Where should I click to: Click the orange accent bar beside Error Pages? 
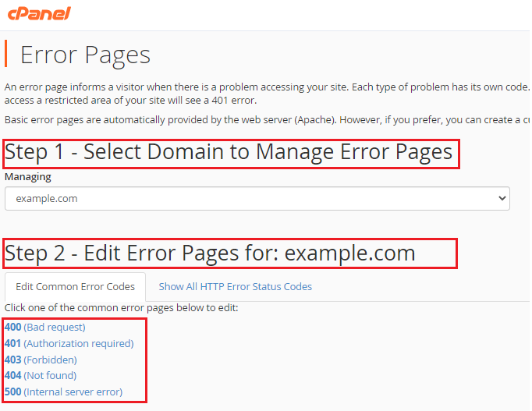6,55
